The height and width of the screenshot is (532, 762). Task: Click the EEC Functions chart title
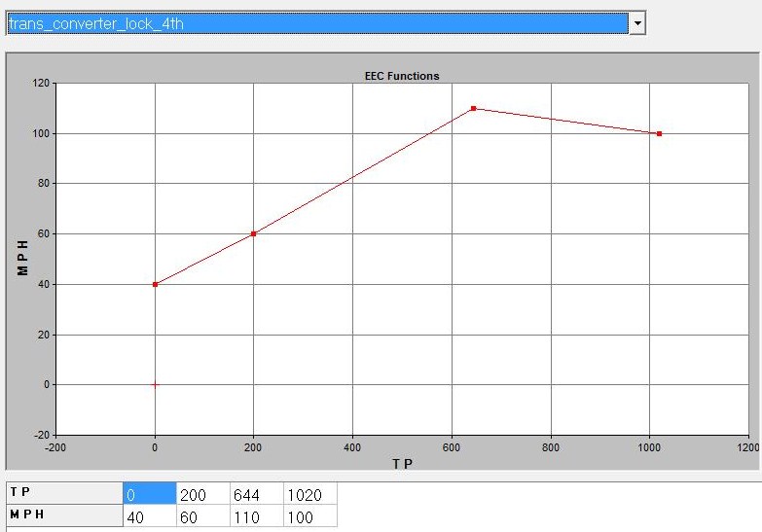[402, 76]
